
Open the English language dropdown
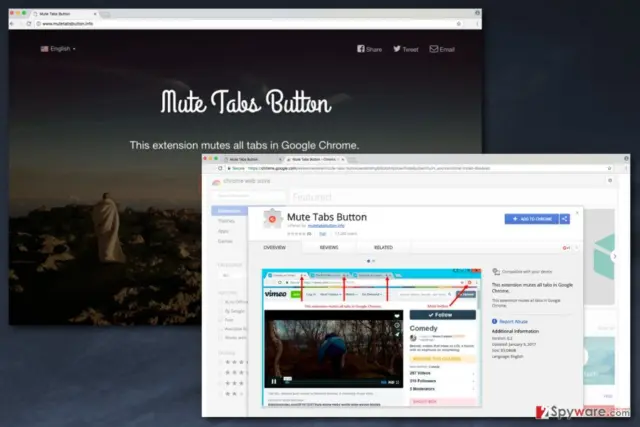coord(58,49)
